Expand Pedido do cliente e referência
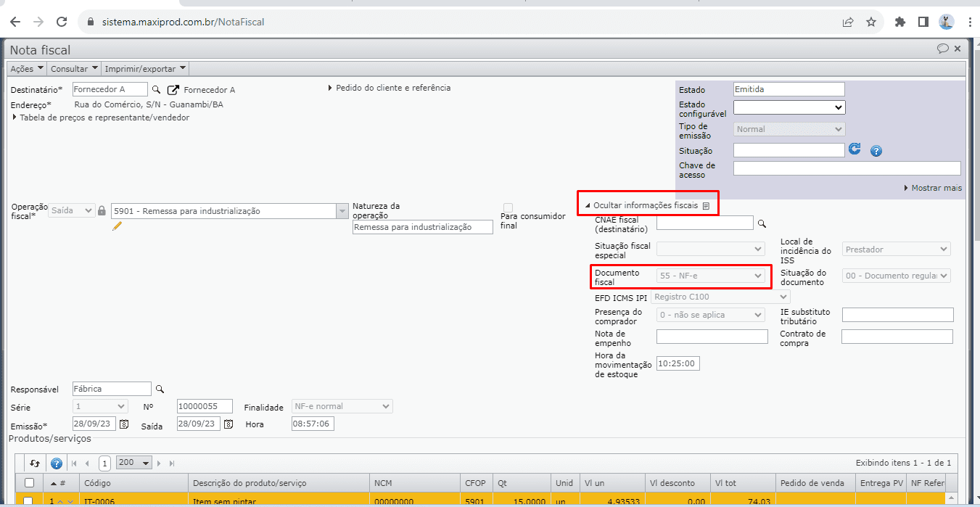Screen dimensions: 980x507 click(390, 88)
